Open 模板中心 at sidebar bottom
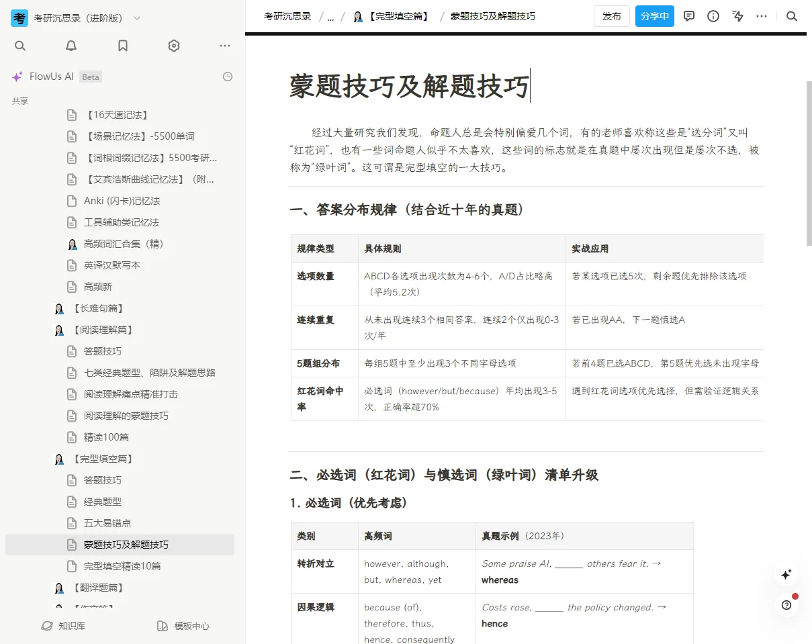The height and width of the screenshot is (644, 812). coord(183,626)
